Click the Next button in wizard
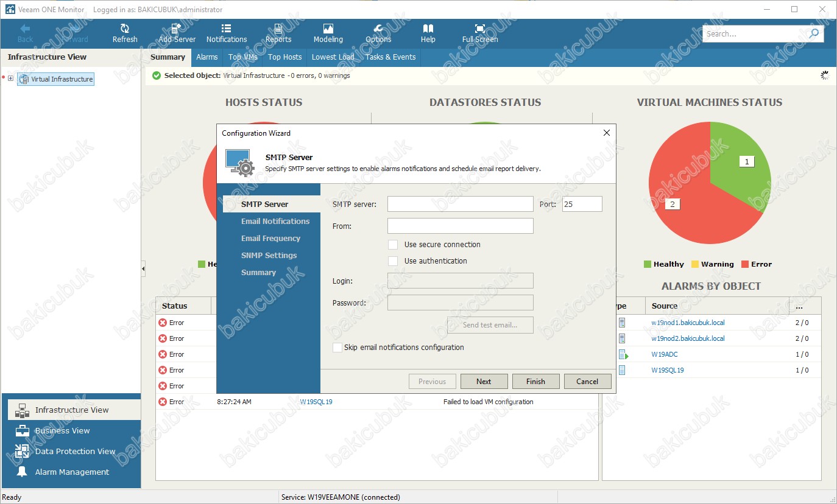 click(x=484, y=382)
